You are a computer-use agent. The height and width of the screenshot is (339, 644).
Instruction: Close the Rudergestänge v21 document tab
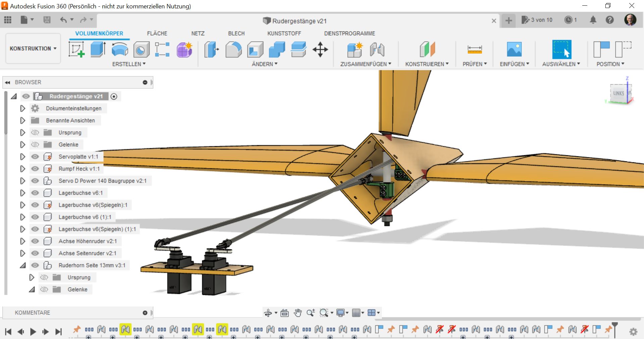click(x=494, y=21)
